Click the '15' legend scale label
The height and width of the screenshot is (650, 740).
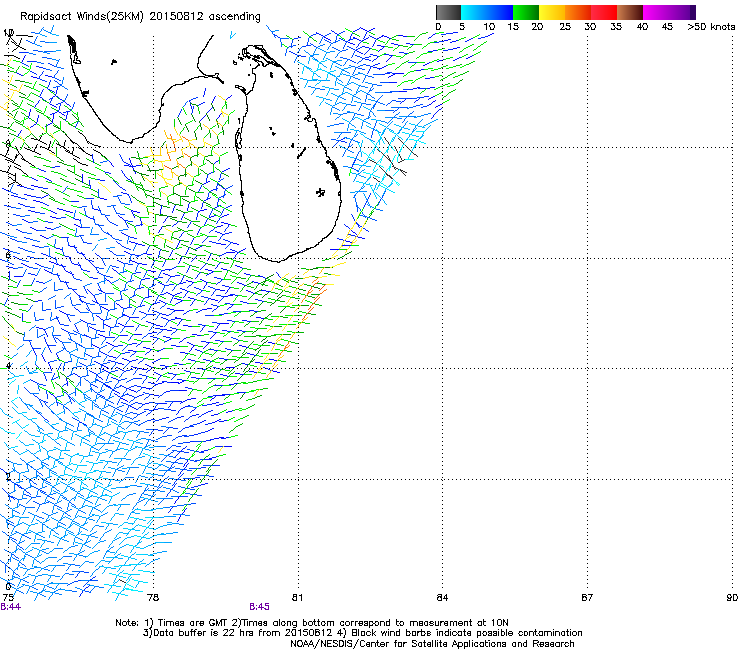point(513,27)
